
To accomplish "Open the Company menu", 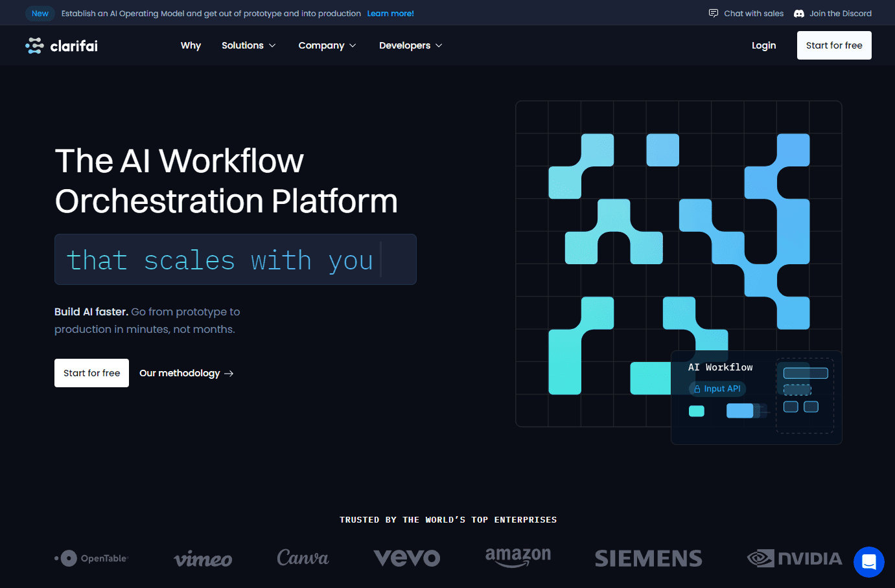I will [327, 45].
